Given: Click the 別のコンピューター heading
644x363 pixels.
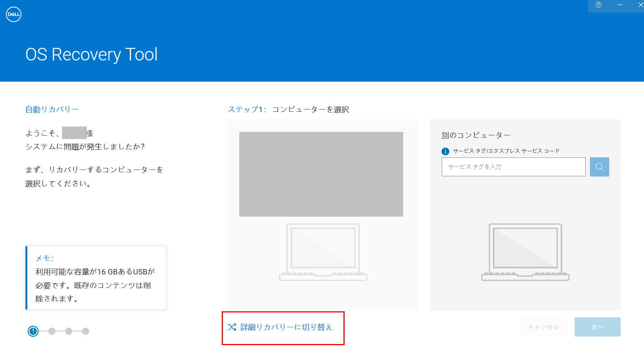Looking at the screenshot, I should click(476, 135).
